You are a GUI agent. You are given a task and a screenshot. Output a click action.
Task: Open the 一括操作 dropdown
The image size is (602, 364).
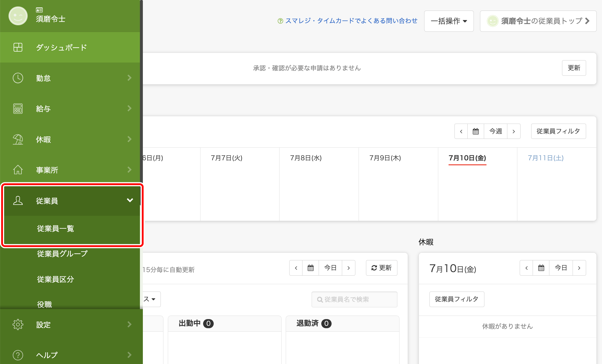click(x=449, y=21)
